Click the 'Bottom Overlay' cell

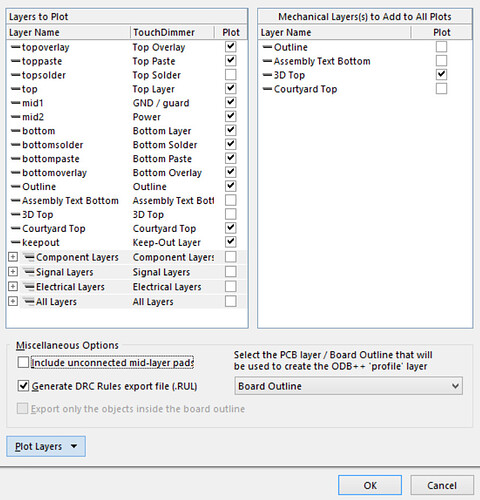pyautogui.click(x=167, y=173)
